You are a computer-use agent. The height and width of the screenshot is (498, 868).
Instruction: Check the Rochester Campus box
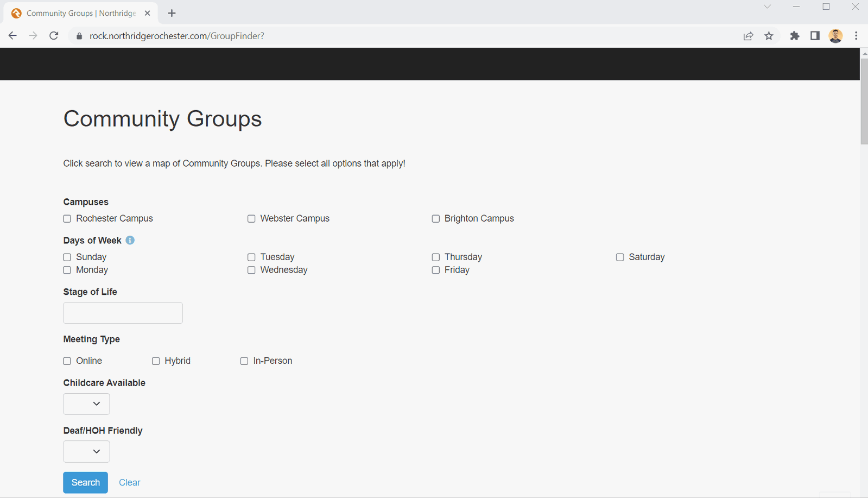(x=67, y=219)
